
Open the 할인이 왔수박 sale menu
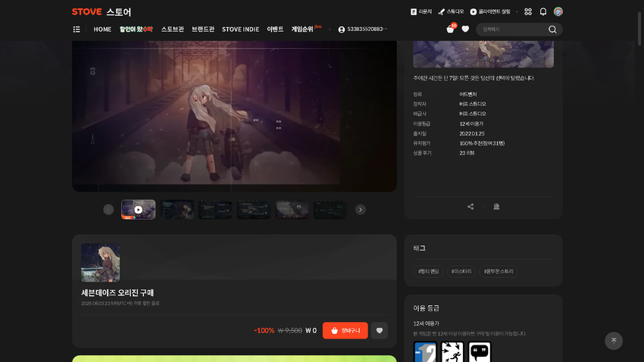click(x=136, y=29)
